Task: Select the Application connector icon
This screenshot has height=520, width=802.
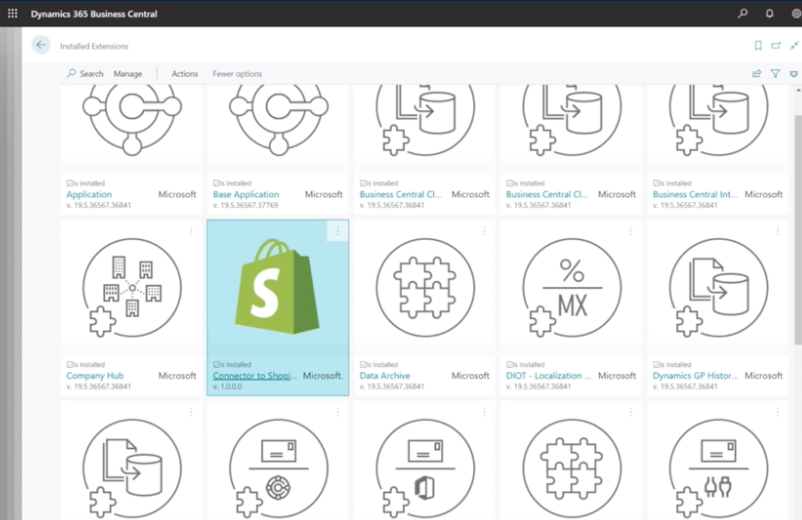Action: point(132,121)
